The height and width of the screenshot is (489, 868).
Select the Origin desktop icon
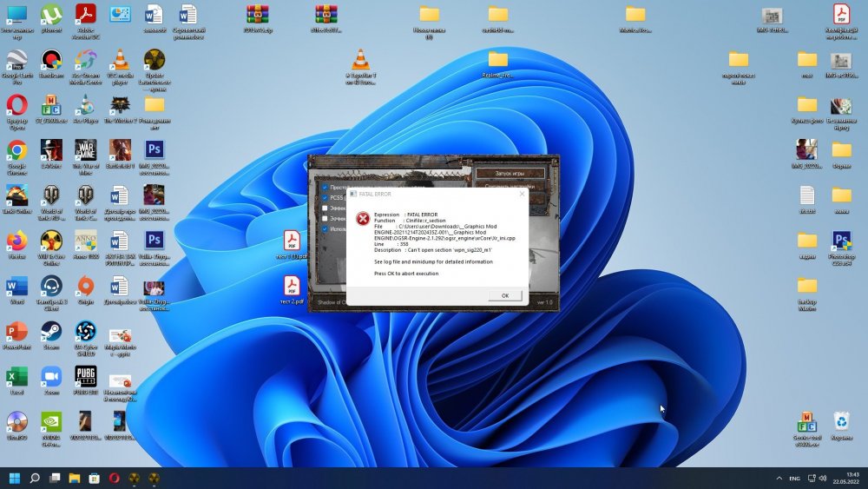(x=85, y=286)
